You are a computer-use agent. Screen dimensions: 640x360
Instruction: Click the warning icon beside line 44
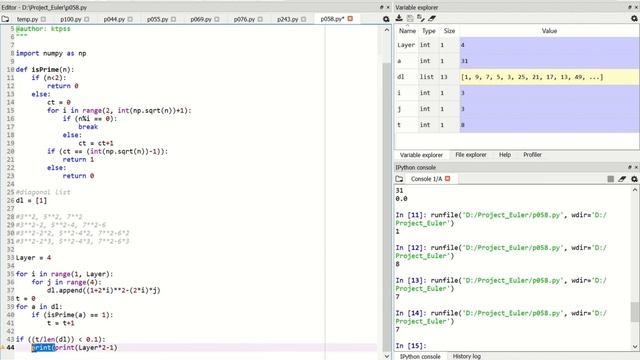pyautogui.click(x=2, y=348)
